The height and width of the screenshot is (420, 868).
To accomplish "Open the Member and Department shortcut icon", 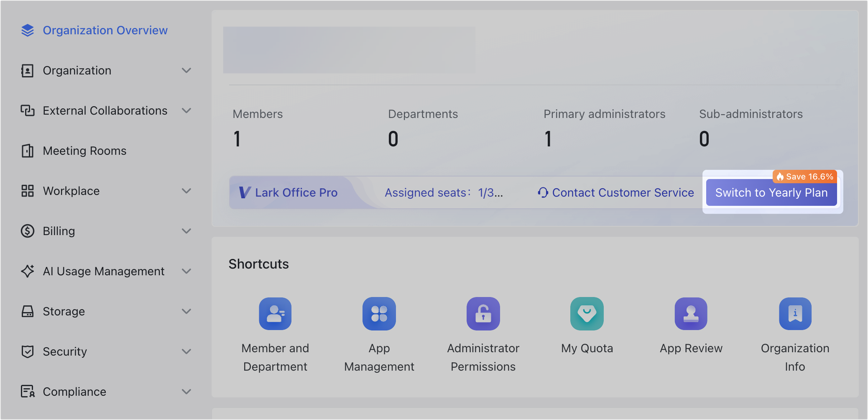I will tap(275, 314).
